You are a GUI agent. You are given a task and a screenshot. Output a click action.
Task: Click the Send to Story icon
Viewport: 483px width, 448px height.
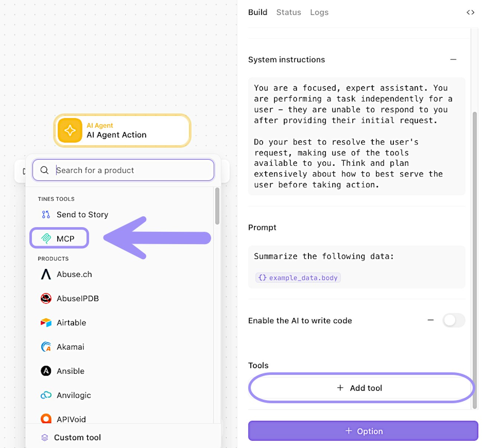pyautogui.click(x=46, y=215)
